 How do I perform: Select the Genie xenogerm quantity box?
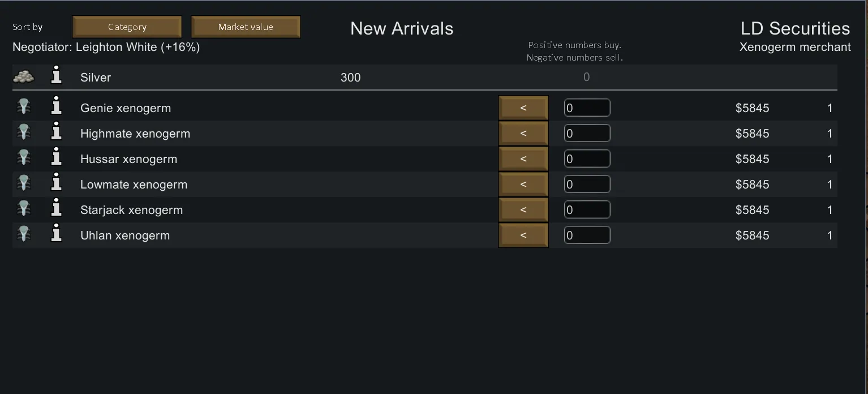(587, 108)
